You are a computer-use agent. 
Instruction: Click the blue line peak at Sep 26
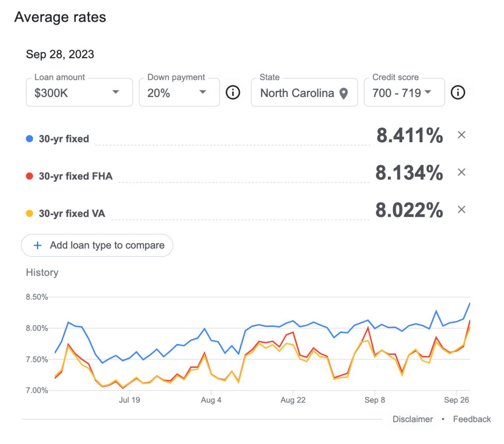pyautogui.click(x=470, y=303)
